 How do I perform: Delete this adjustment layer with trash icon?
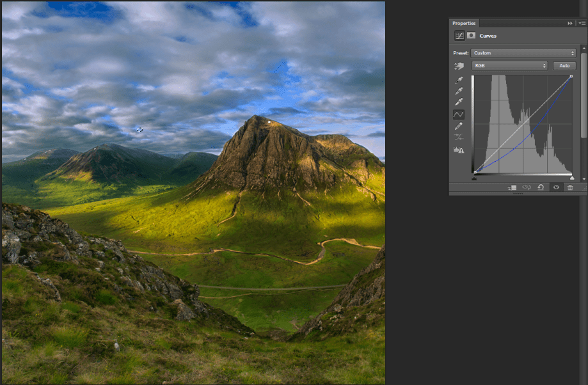(x=570, y=187)
